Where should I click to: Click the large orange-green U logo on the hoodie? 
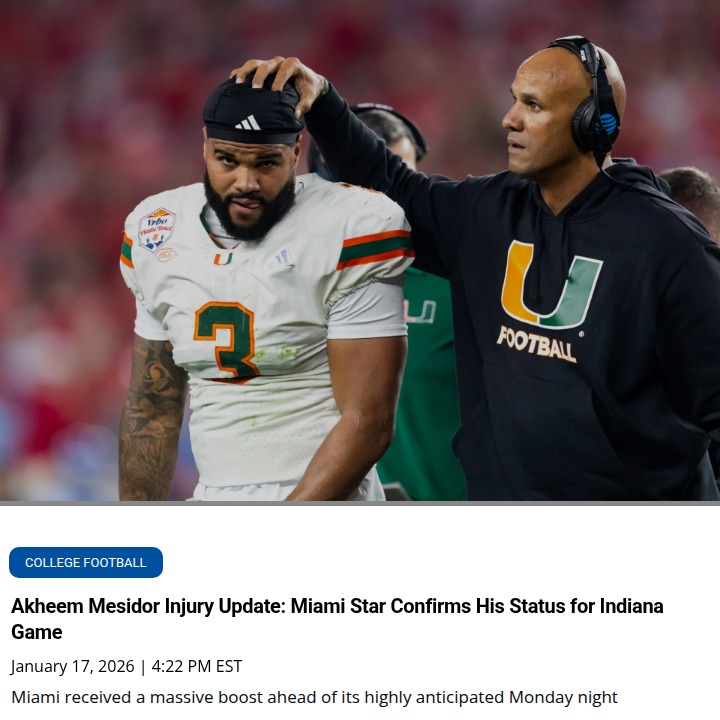pyautogui.click(x=551, y=284)
